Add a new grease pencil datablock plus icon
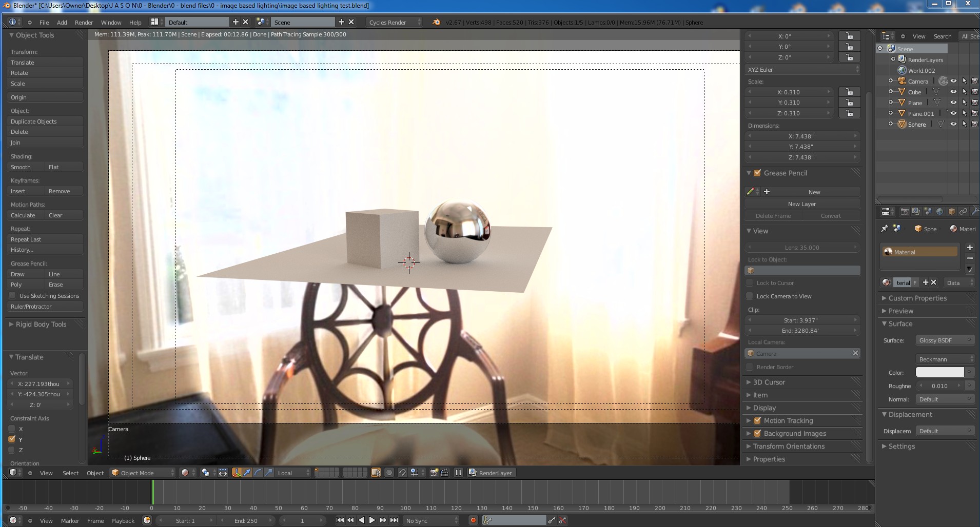This screenshot has width=980, height=527. (767, 192)
